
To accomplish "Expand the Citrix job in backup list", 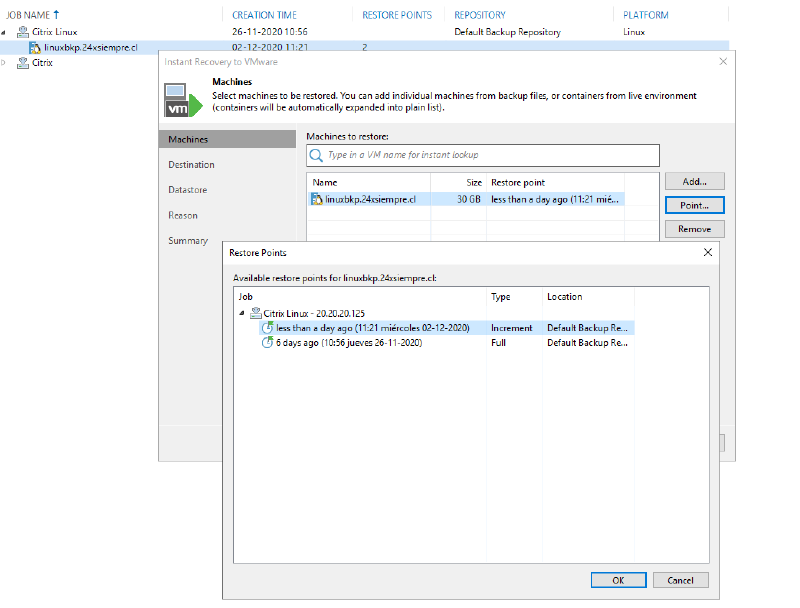I will tap(4, 63).
